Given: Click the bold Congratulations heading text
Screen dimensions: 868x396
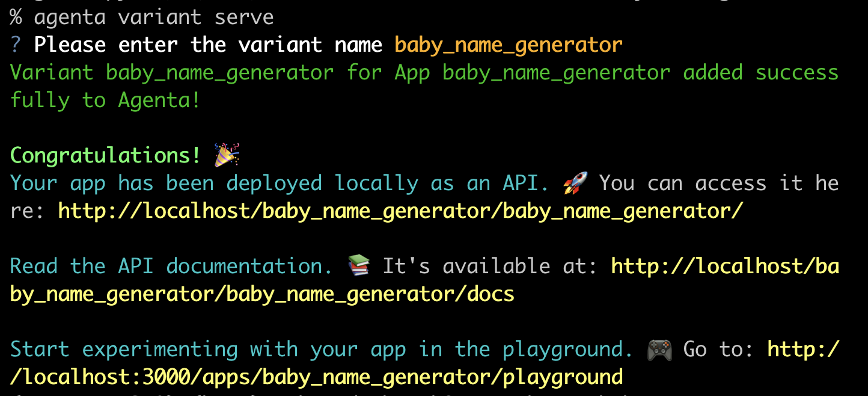Looking at the screenshot, I should [103, 155].
